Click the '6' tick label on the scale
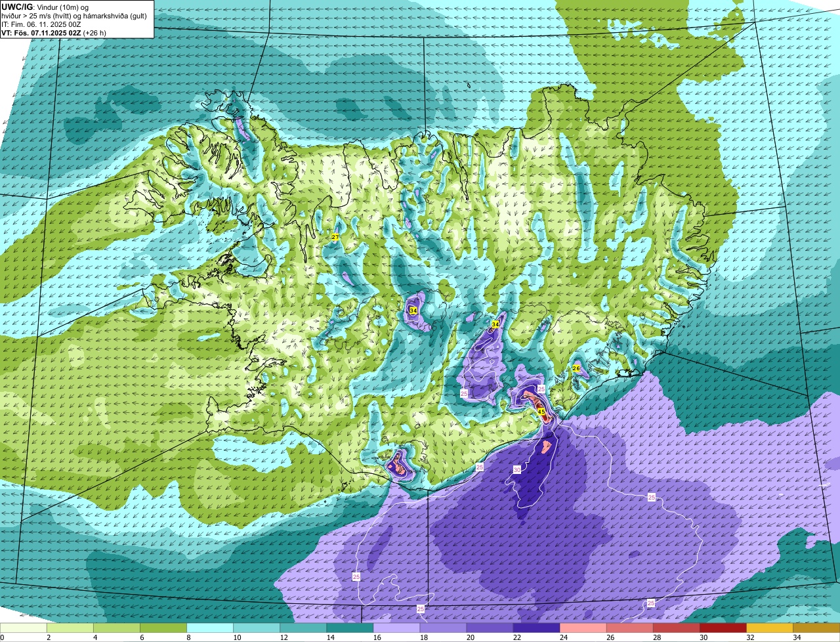The image size is (840, 642). tap(141, 637)
